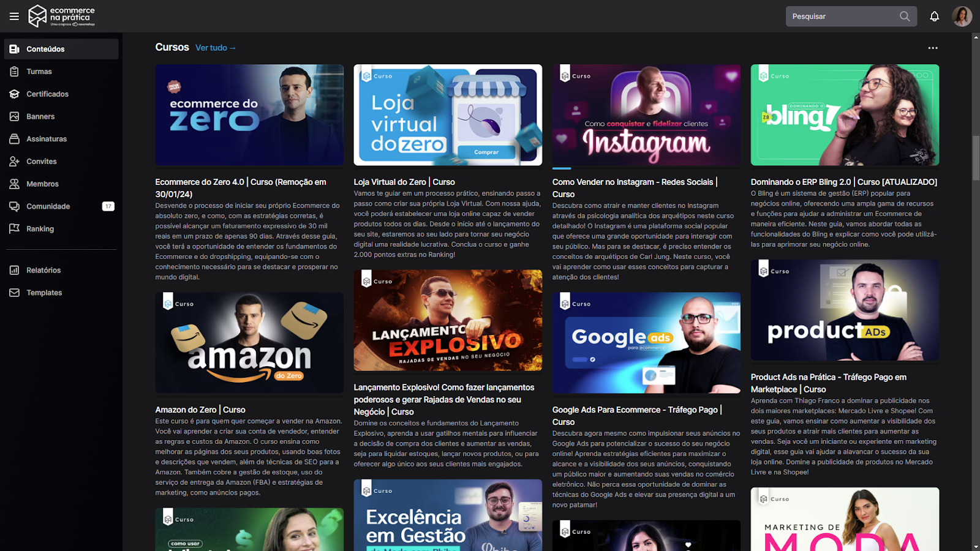
Task: Click the Ecommerce na Prática logo
Action: 62,16
